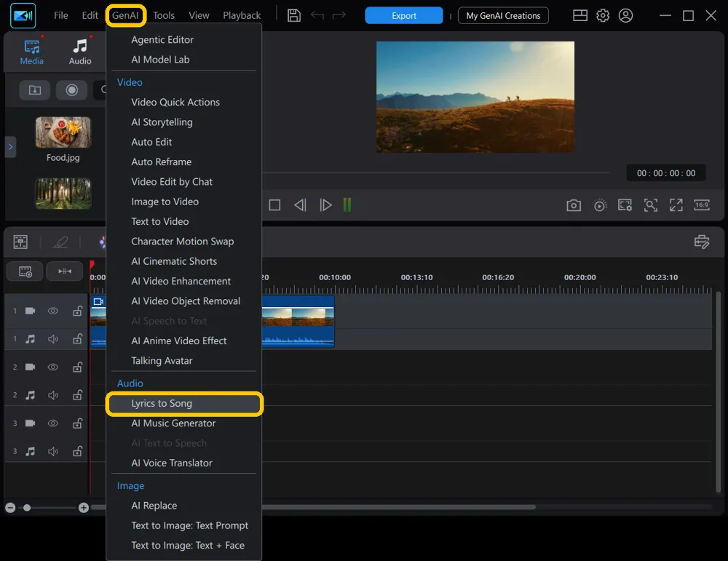Open the View menu
728x561 pixels.
[199, 15]
